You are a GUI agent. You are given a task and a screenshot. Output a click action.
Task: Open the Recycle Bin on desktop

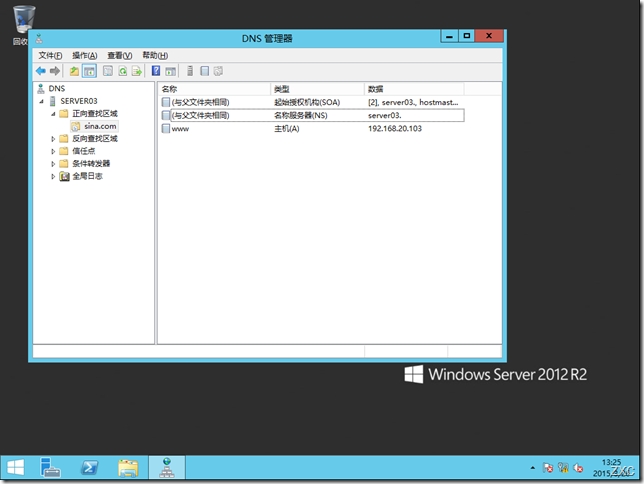coord(23,24)
